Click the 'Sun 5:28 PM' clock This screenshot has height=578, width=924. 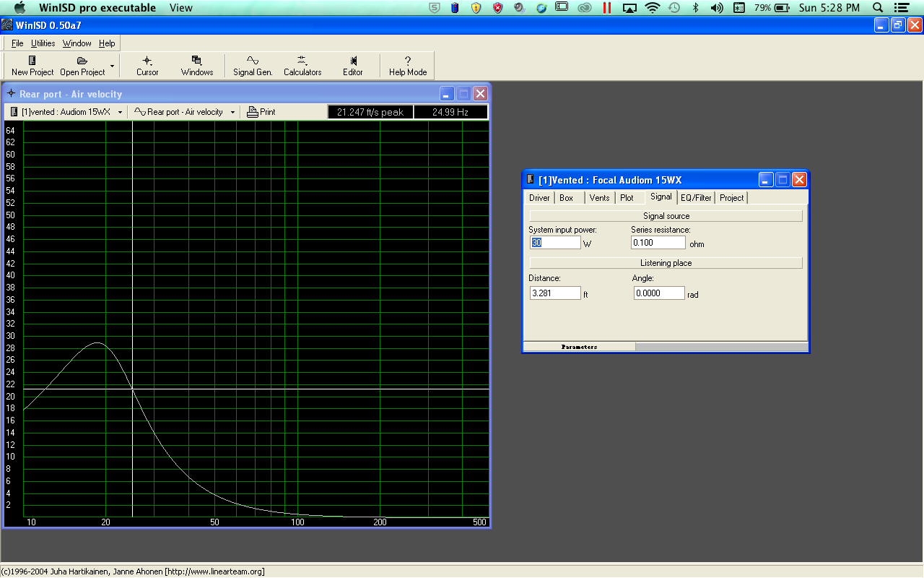[x=829, y=8]
